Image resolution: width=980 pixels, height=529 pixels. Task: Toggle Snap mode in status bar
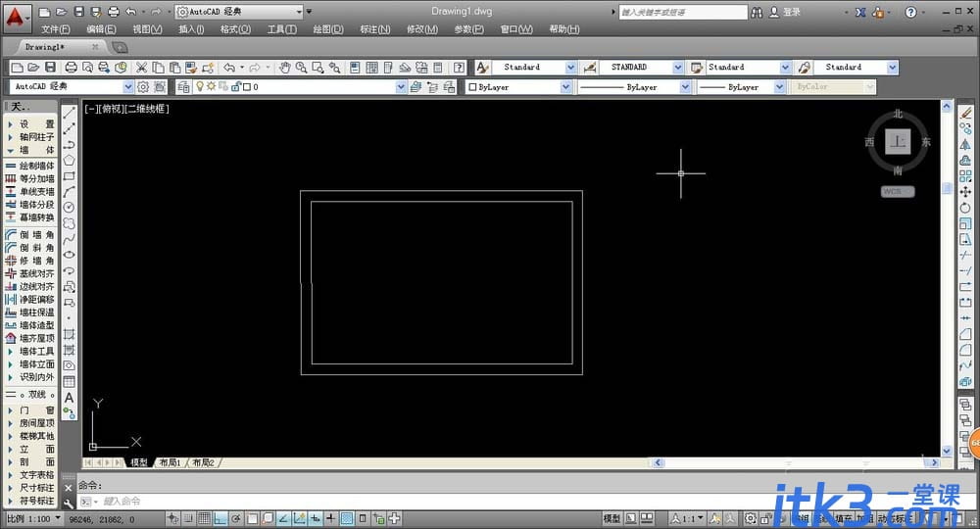[188, 518]
